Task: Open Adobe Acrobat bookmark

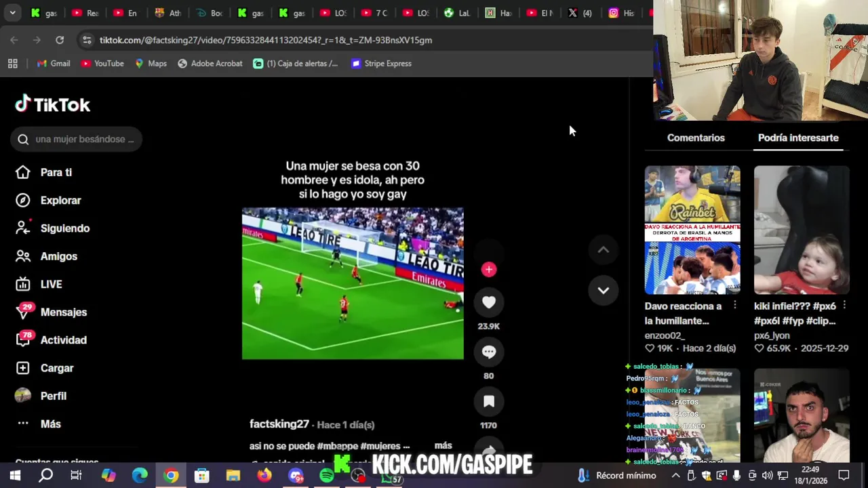Action: [x=210, y=63]
